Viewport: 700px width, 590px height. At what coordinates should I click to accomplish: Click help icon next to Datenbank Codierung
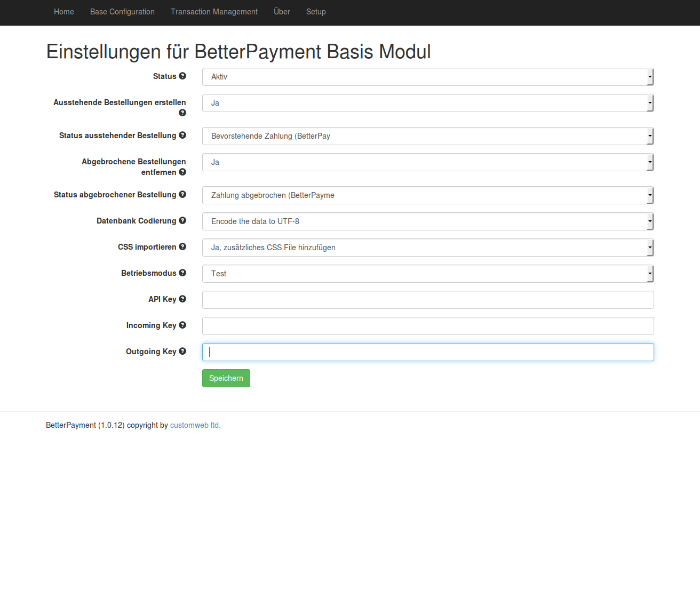[182, 221]
